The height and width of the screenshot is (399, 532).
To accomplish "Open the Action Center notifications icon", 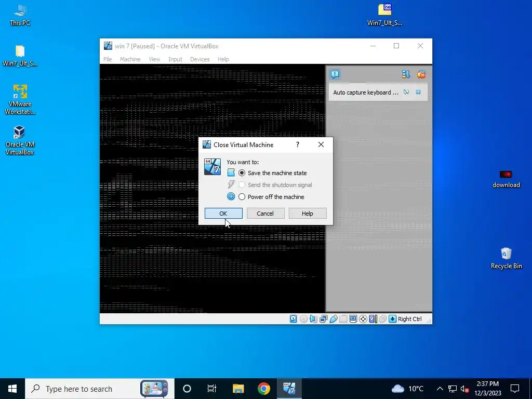I will click(x=515, y=389).
